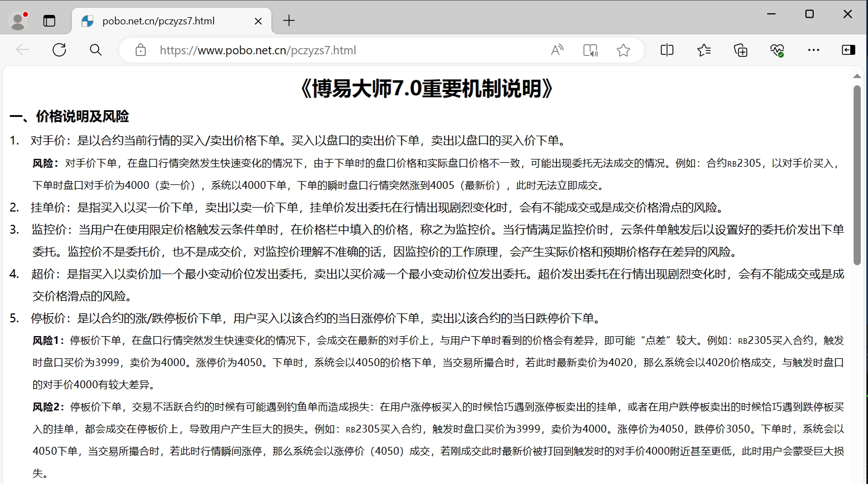Start Read Aloud from the address bar
The image size is (868, 484).
point(557,50)
